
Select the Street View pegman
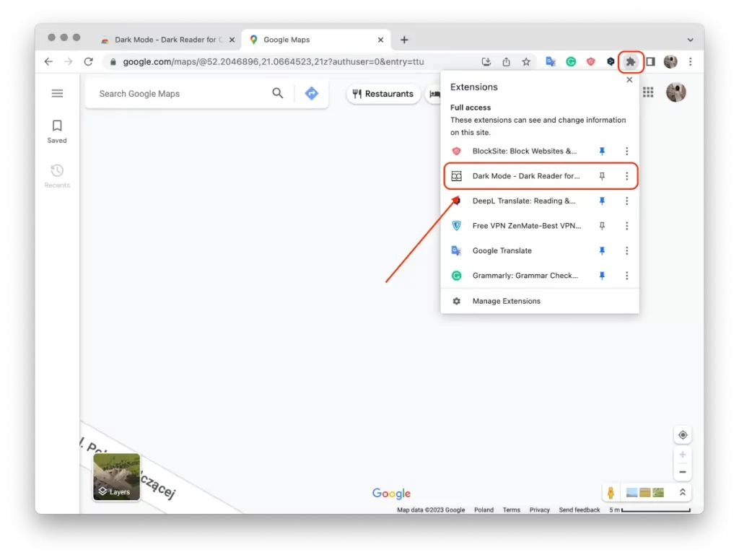click(x=611, y=493)
